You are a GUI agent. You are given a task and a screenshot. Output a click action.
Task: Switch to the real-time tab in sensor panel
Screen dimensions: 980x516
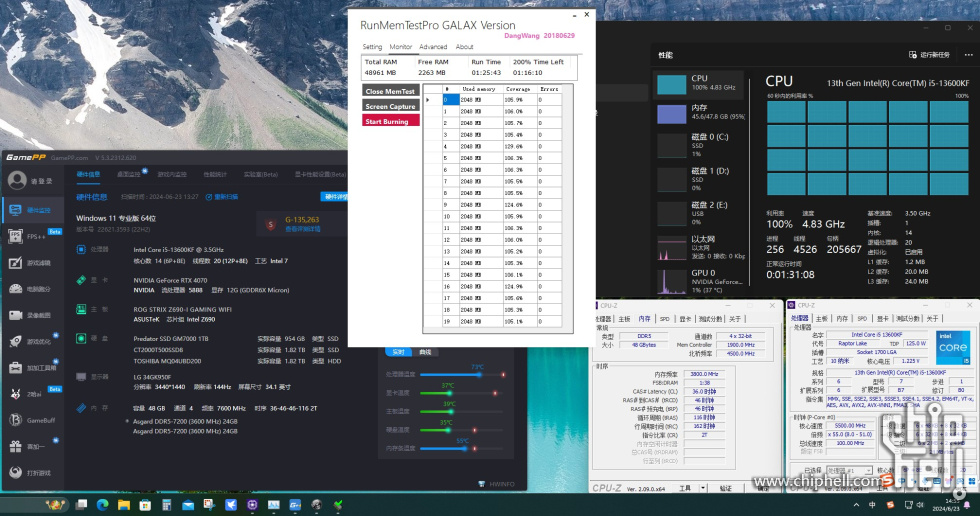pyautogui.click(x=398, y=352)
